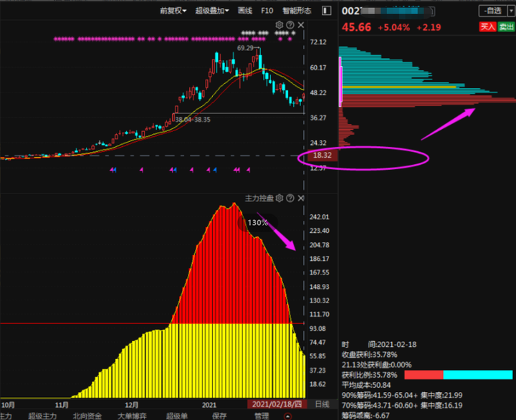Select the 日线 daily period label
Screen dimensions: 516x420
tap(322, 404)
